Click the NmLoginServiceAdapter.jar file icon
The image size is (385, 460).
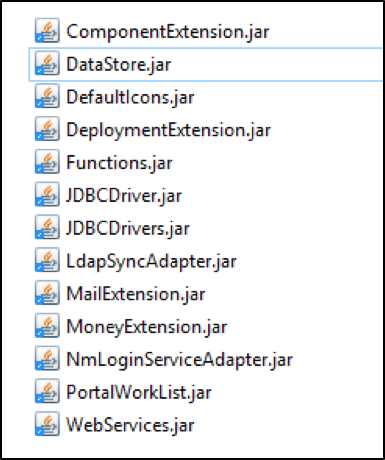tap(47, 359)
